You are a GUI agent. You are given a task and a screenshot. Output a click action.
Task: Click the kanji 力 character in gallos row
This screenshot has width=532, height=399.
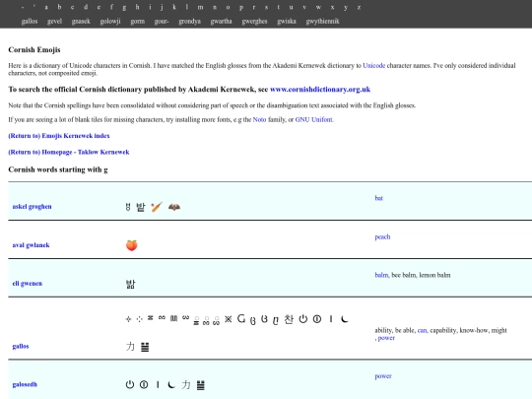point(130,347)
